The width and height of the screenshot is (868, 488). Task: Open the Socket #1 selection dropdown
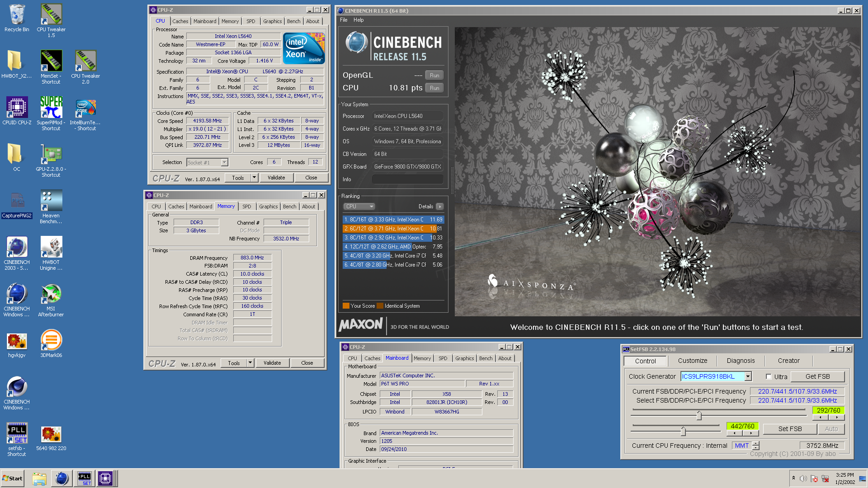click(x=225, y=162)
